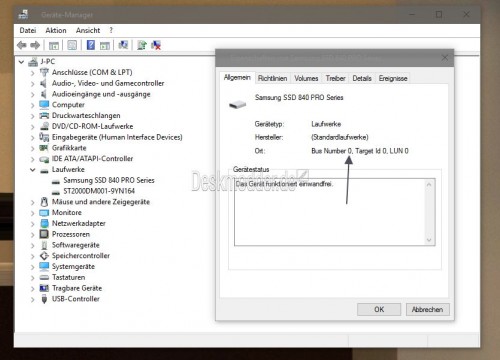Image resolution: width=500 pixels, height=360 pixels.
Task: Click the properties toolbar icon
Action: point(72,45)
